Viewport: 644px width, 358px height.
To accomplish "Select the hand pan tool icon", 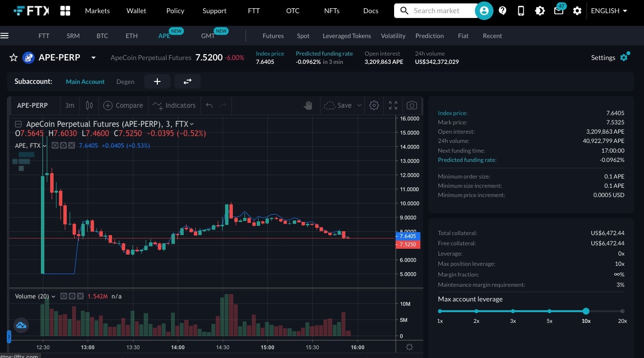I will 308,105.
